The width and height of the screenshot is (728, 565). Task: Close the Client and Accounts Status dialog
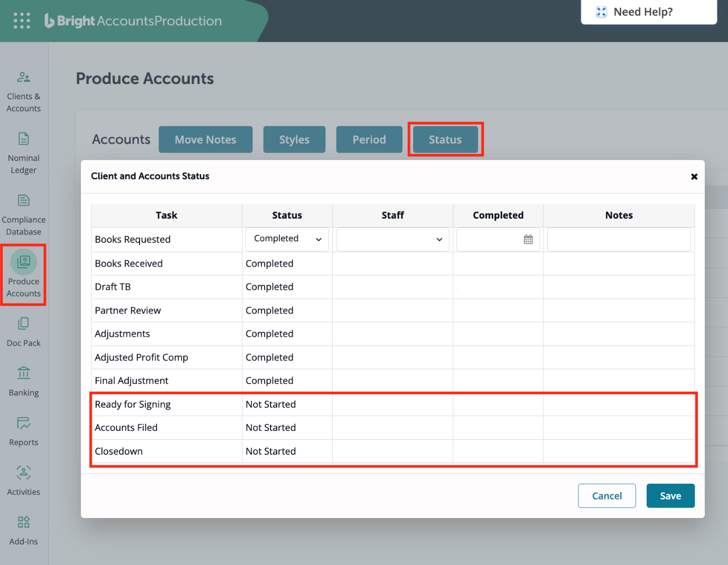pyautogui.click(x=694, y=176)
